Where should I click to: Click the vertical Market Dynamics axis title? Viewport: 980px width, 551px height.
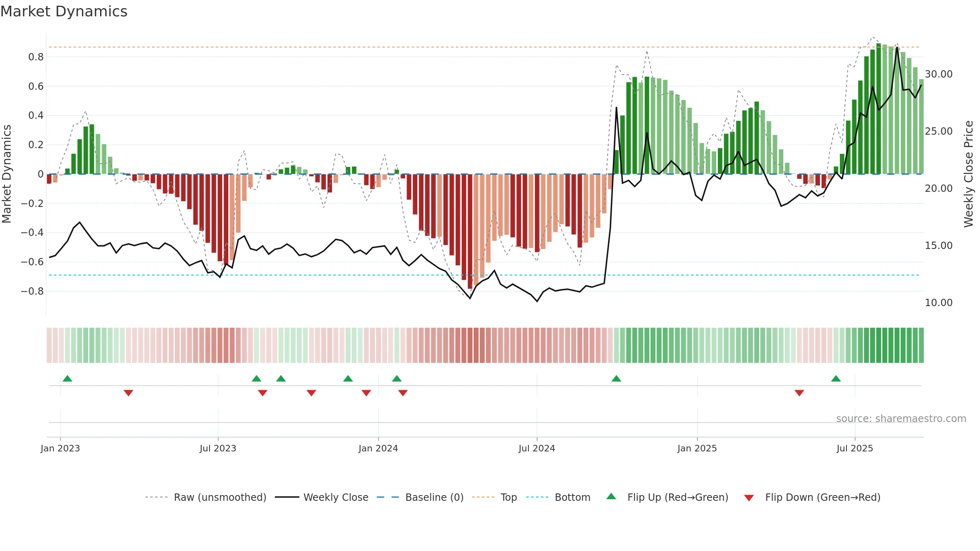(7, 174)
